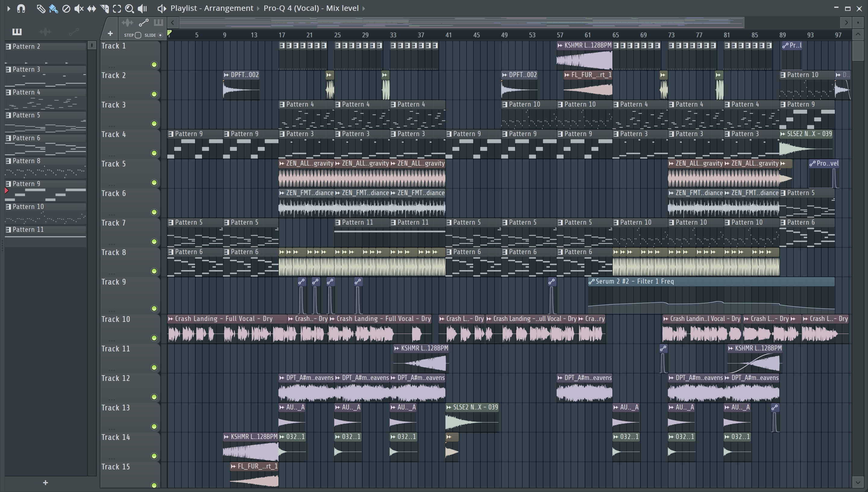This screenshot has height=492, width=868.
Task: Select the Playback speaker tool
Action: 142,8
